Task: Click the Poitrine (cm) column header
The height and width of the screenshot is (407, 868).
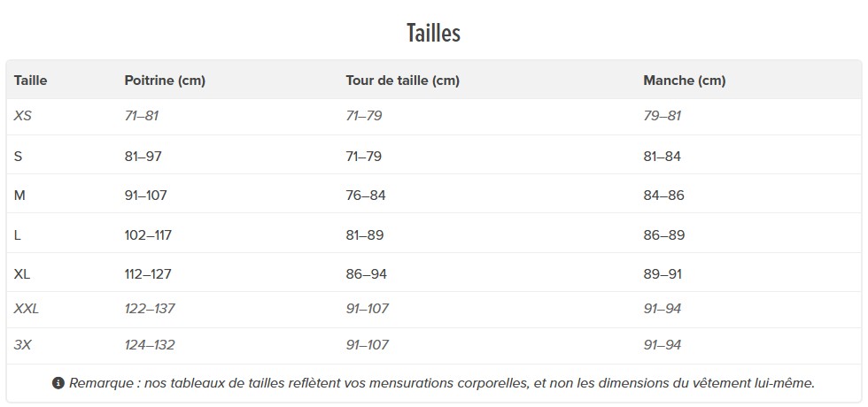Action: coord(165,81)
